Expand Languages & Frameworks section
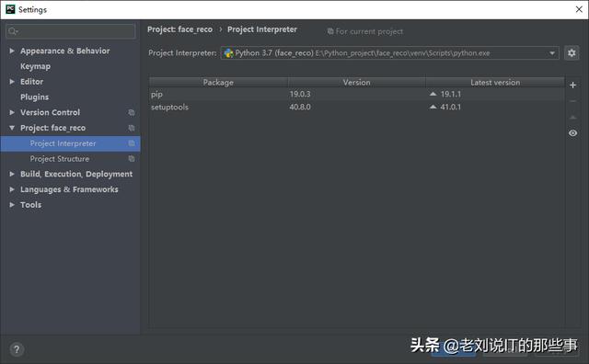Image resolution: width=589 pixels, height=364 pixels. point(12,189)
